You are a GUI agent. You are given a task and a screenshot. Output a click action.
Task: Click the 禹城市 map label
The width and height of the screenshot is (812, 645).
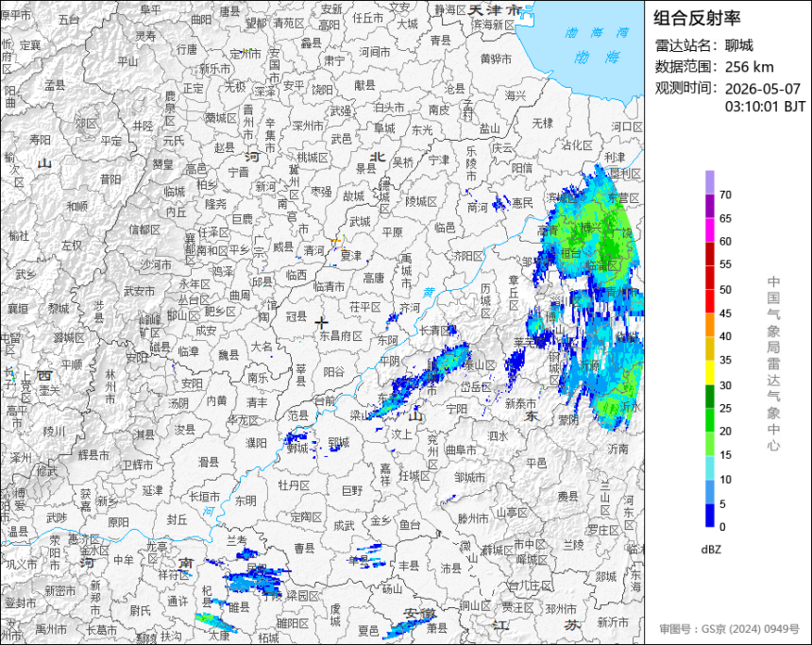(x=407, y=270)
